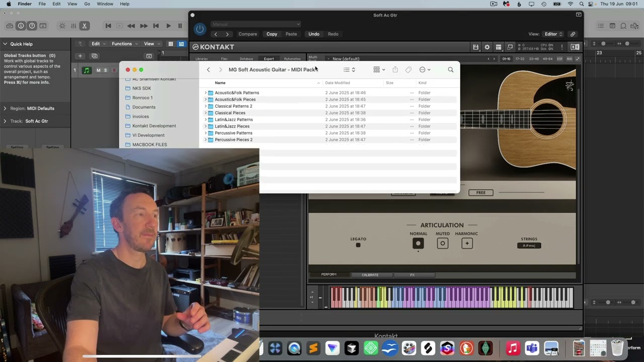Click Logic Fast Forward transport button
Screen dimensions: 644x362
tap(144, 26)
